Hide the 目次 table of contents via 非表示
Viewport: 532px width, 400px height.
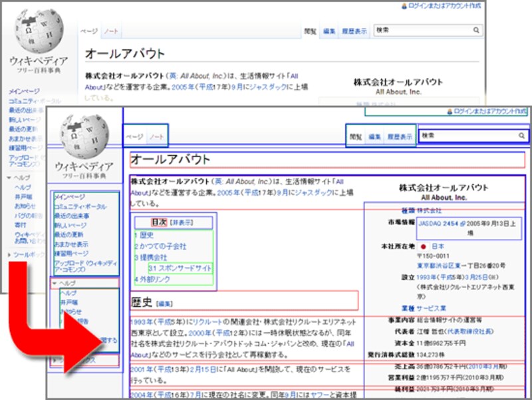[182, 222]
